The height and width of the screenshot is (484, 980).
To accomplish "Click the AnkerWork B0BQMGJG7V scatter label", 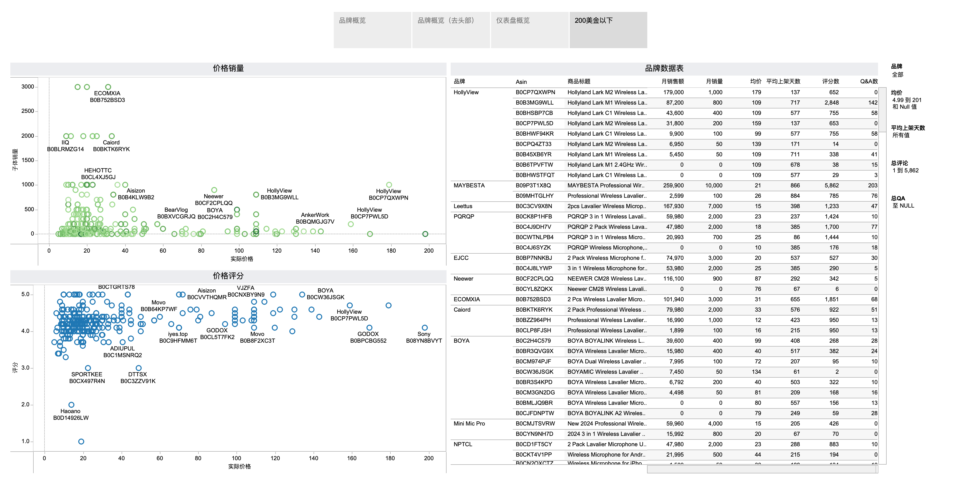I will coord(315,218).
